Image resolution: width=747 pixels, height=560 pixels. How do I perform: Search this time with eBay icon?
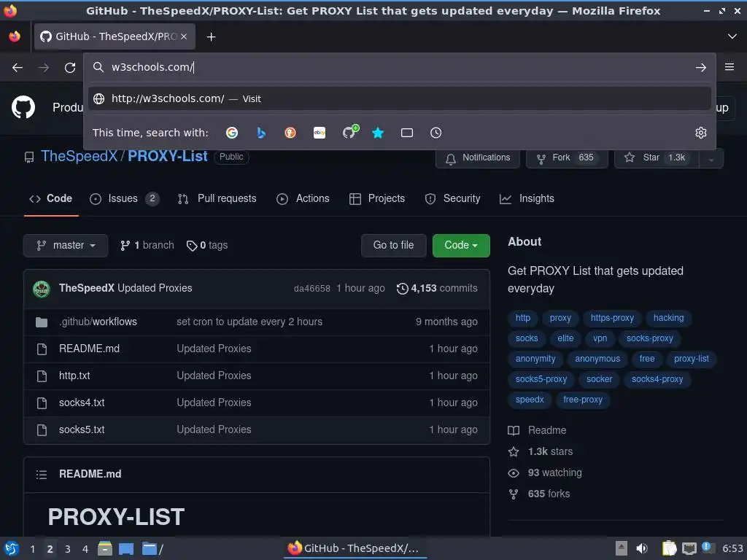[320, 133]
